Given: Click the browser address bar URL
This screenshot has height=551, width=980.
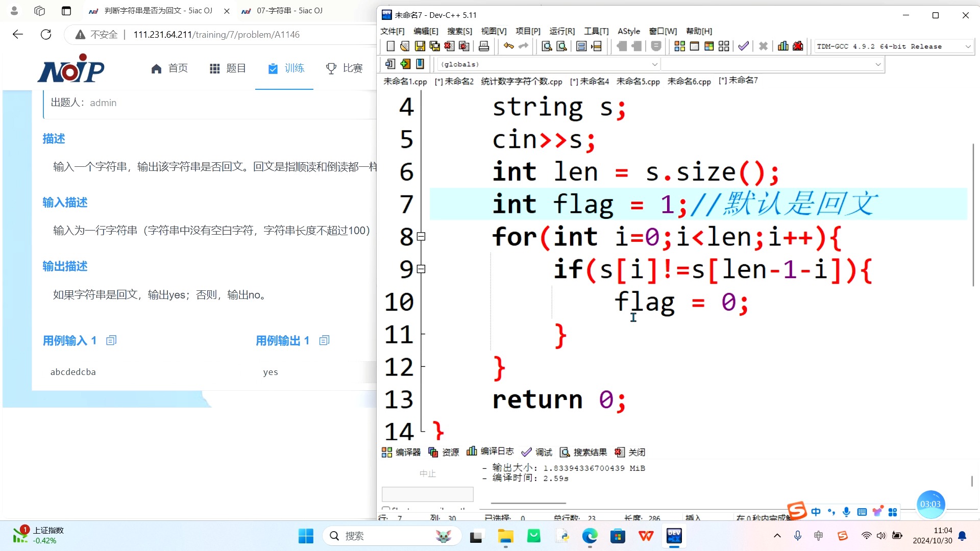Looking at the screenshot, I should (216, 35).
